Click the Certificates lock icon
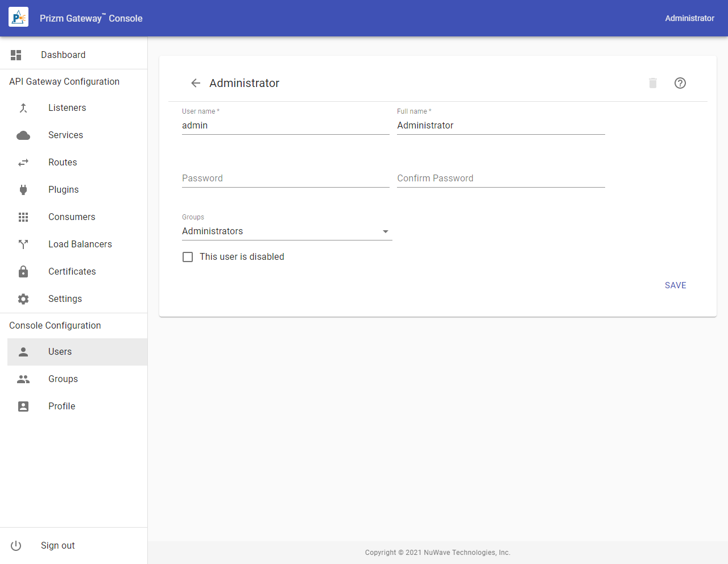This screenshot has height=564, width=728. pos(23,272)
